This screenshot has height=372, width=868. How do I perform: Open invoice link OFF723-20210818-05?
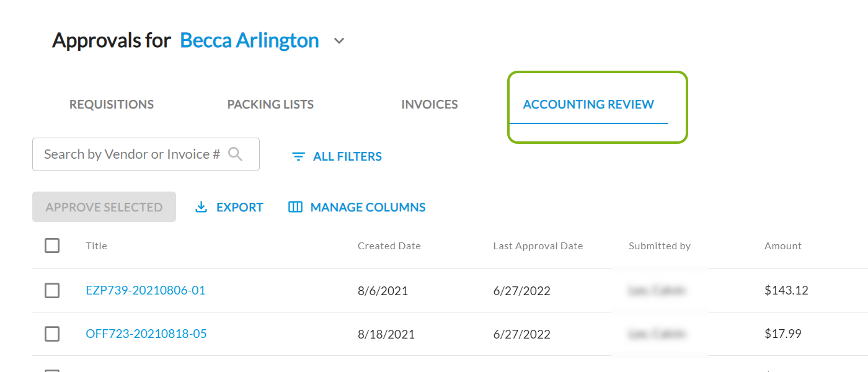146,334
